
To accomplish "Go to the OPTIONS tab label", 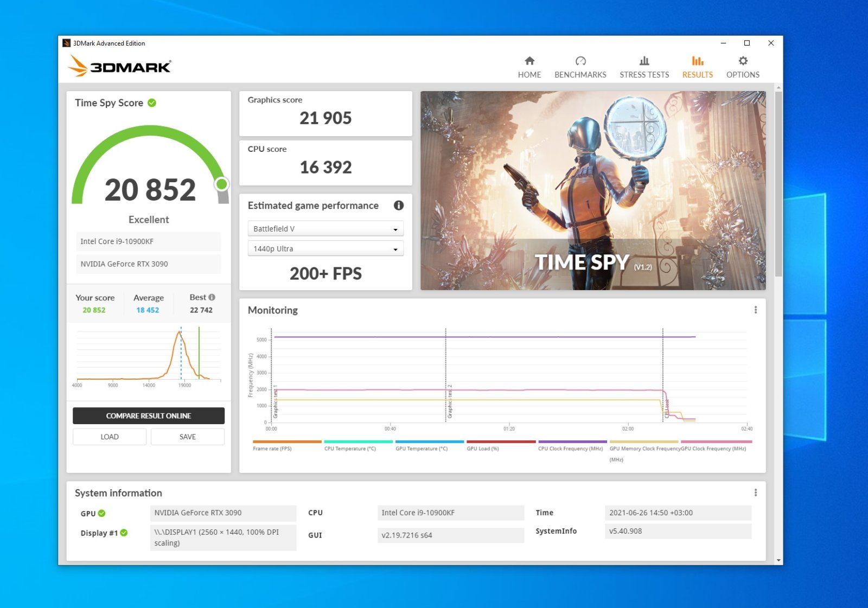I will coord(743,75).
